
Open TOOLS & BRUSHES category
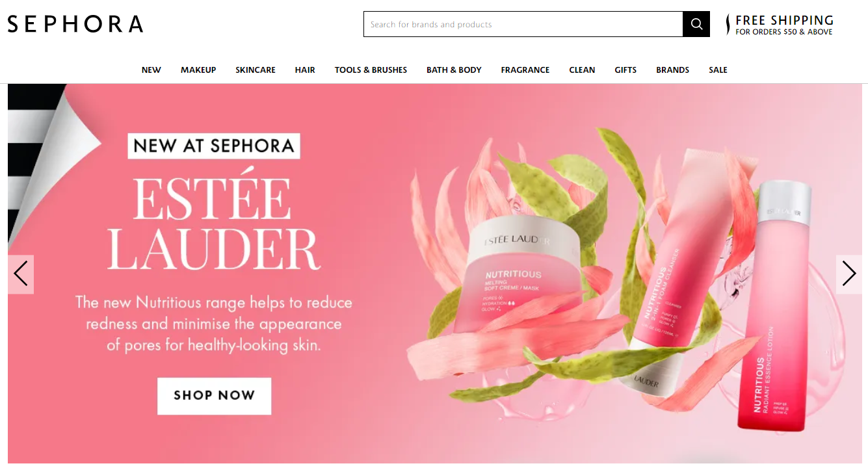[371, 70]
